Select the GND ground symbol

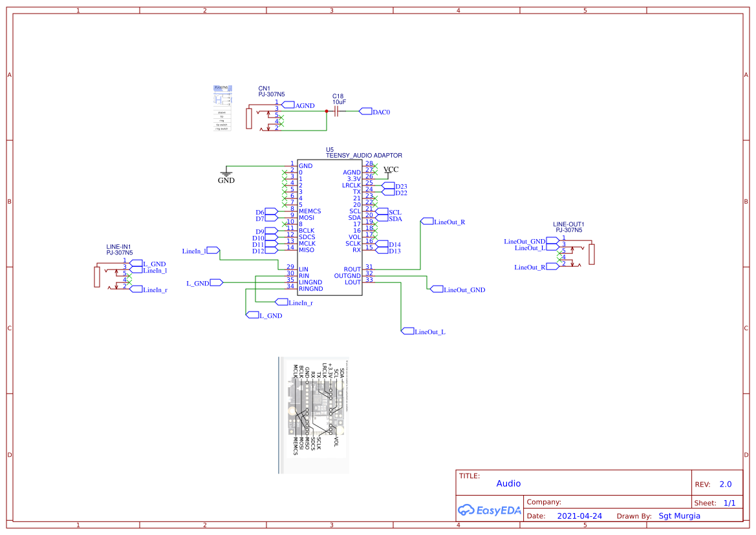(x=226, y=176)
